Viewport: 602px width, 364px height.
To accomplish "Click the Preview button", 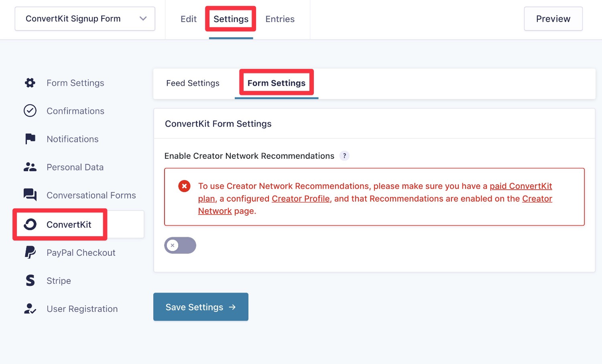I will tap(553, 19).
